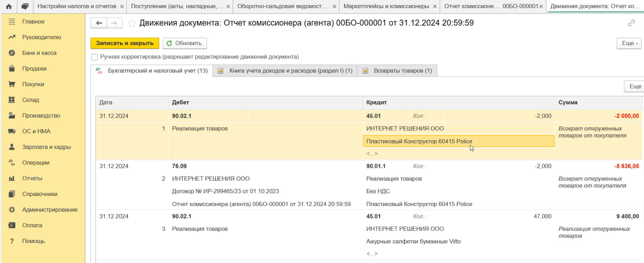Close the Маркетплейсы и комиссионеры tab
The width and height of the screenshot is (644, 263).
click(x=435, y=7)
